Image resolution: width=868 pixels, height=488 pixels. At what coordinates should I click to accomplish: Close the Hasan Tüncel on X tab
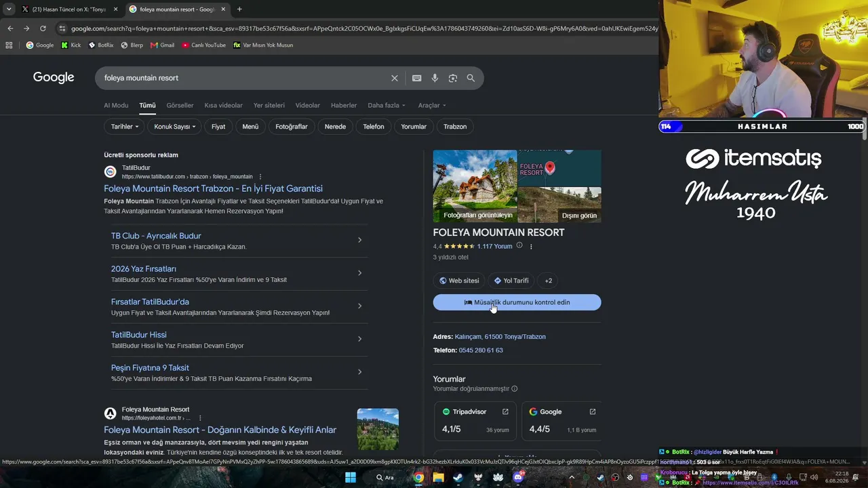click(x=115, y=9)
